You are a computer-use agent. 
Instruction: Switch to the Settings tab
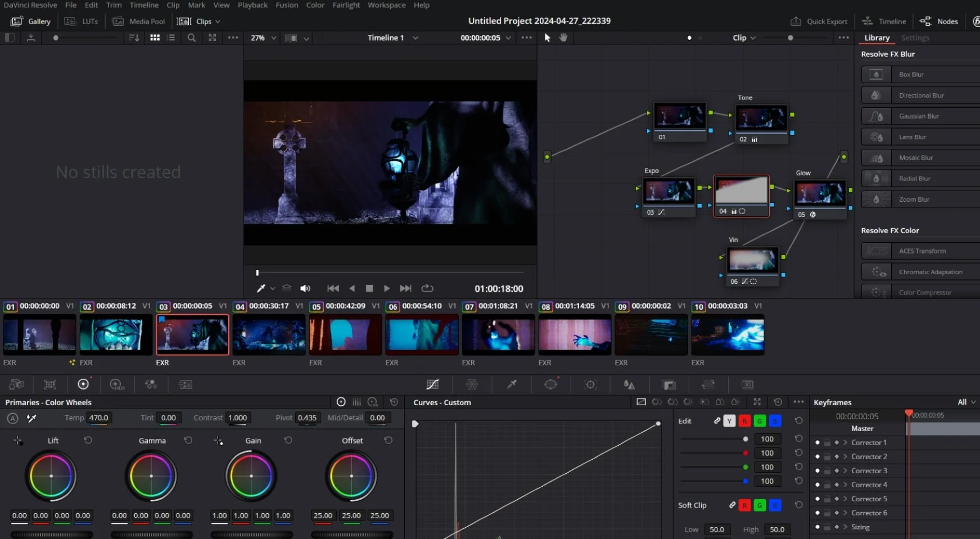[x=915, y=38]
